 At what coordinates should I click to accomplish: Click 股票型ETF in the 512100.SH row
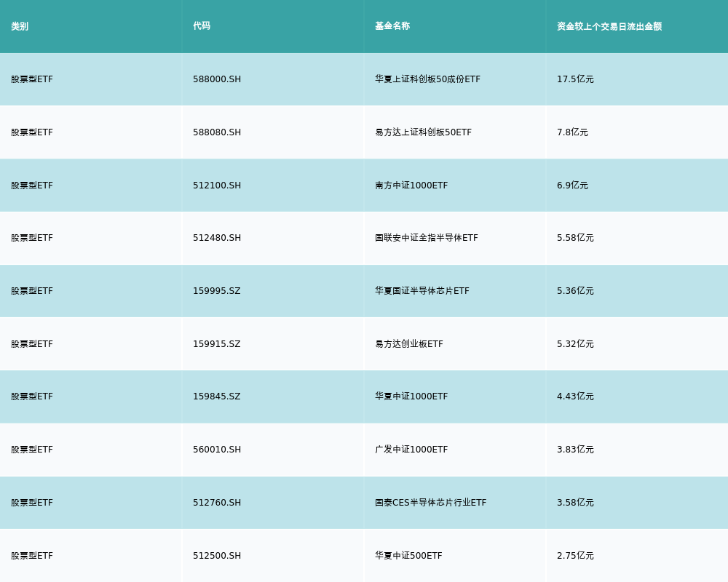pyautogui.click(x=32, y=186)
